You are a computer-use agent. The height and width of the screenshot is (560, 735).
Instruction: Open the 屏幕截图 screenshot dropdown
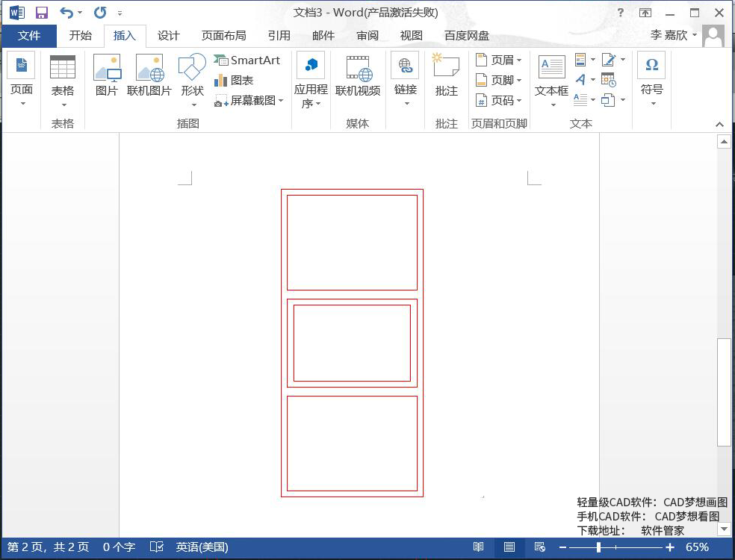click(249, 100)
